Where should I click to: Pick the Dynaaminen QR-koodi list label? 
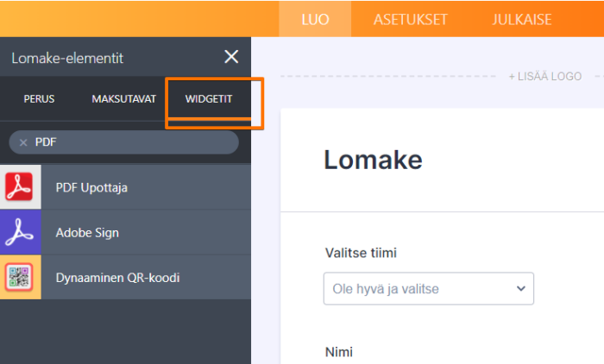(117, 278)
